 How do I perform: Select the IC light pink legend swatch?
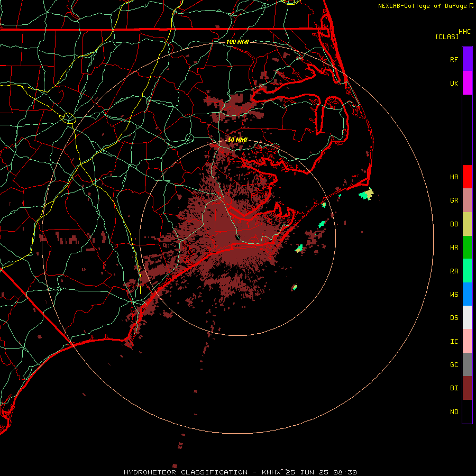pos(467,341)
